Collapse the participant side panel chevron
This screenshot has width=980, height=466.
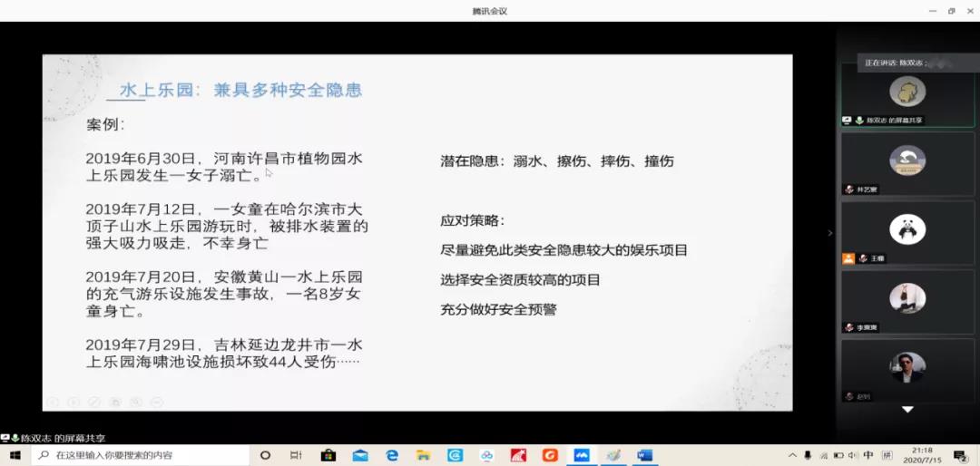pos(829,233)
